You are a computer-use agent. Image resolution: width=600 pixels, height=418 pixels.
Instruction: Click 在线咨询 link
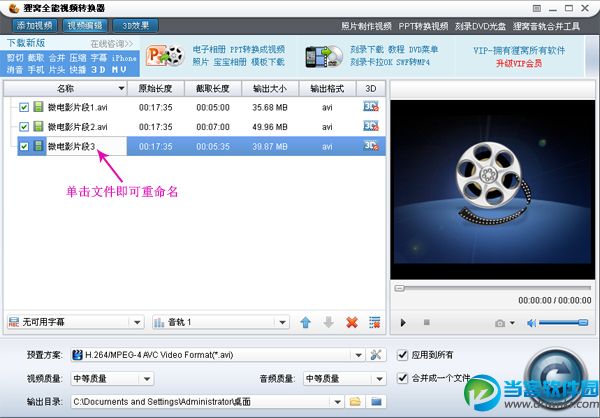[x=112, y=44]
